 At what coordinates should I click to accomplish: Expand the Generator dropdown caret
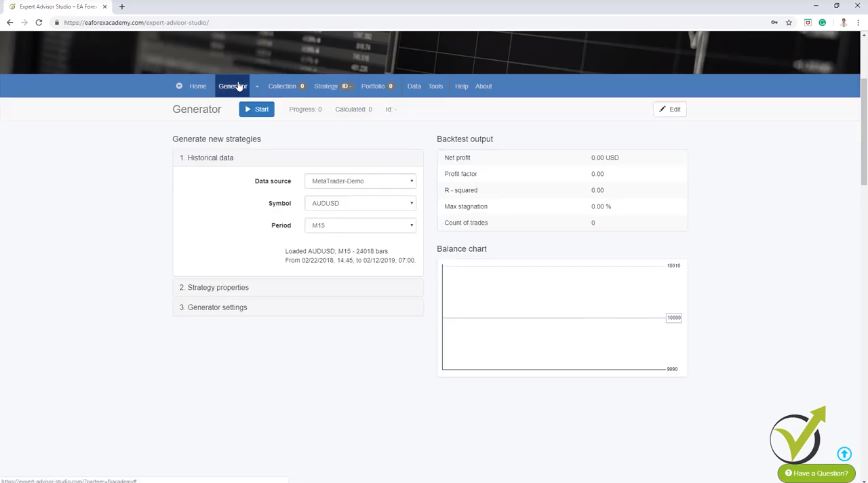[x=257, y=86]
